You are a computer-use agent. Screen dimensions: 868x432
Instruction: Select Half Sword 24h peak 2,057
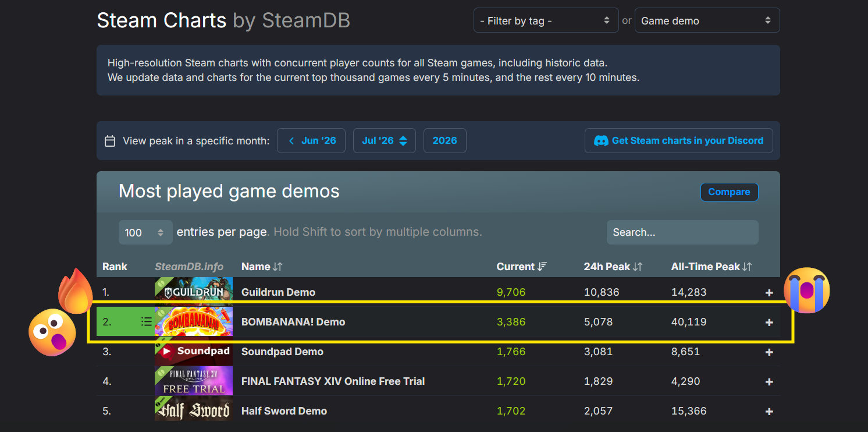click(x=598, y=411)
